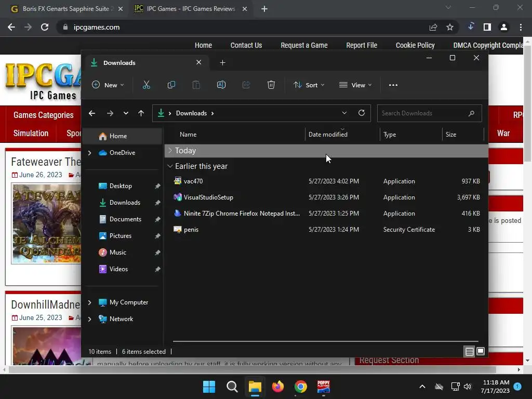
Task: Open Simulation games category
Action: click(x=31, y=134)
